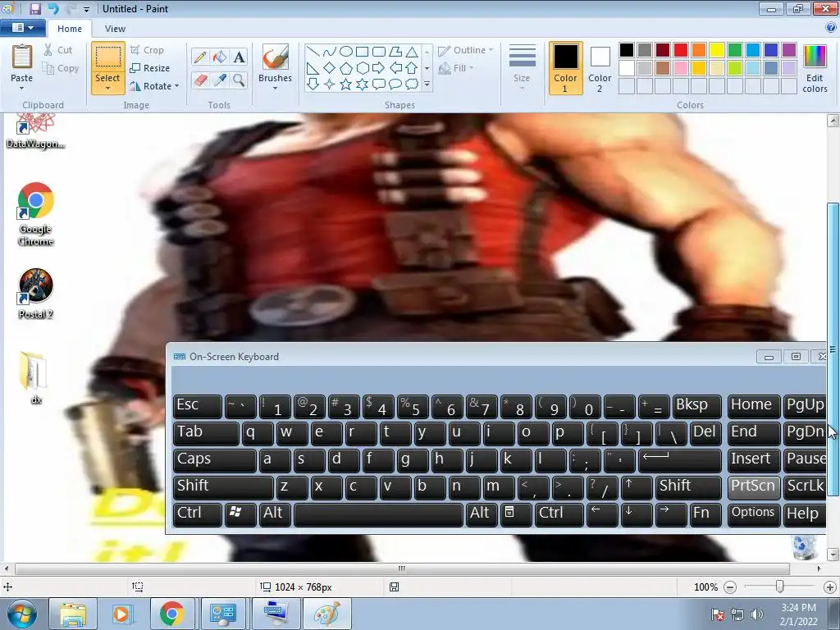This screenshot has height=630, width=840.
Task: Toggle Fn key on On-Screen Keyboard
Action: coord(705,514)
